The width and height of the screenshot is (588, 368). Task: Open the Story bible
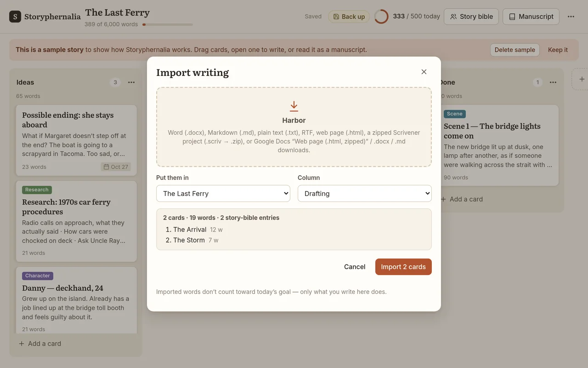pos(471,17)
